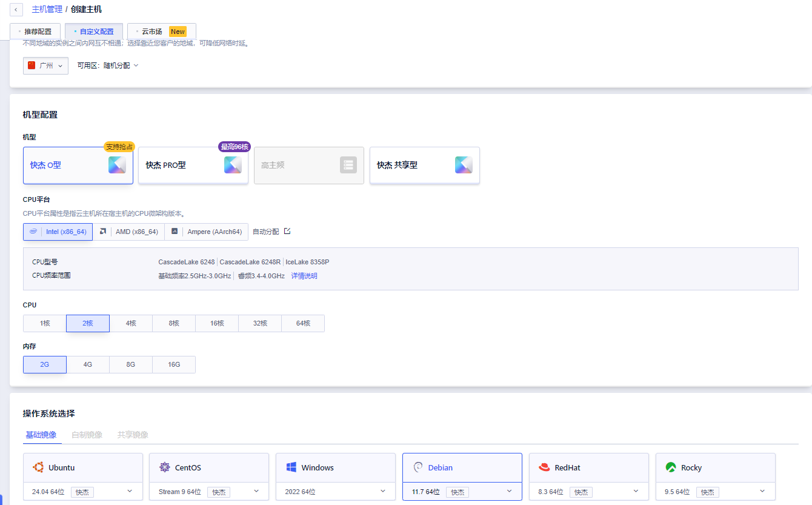Open the 云市场 tab

tap(162, 32)
